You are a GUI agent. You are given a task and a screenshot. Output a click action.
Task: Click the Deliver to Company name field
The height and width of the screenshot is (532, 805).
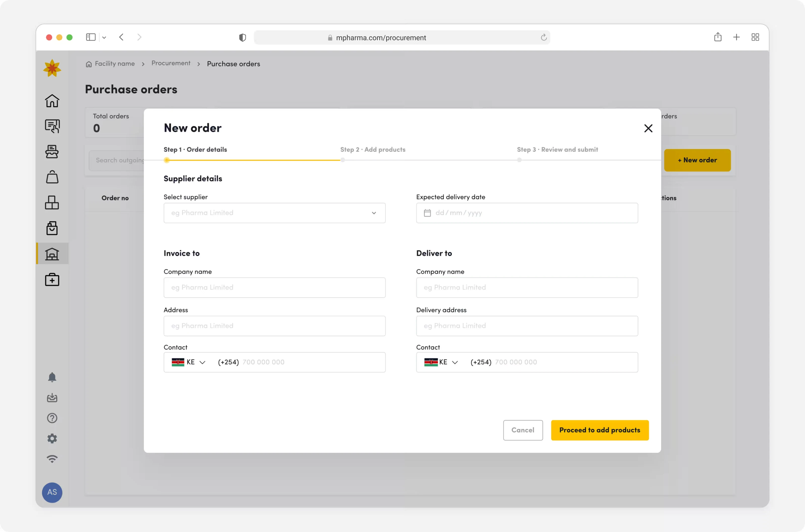[527, 287]
